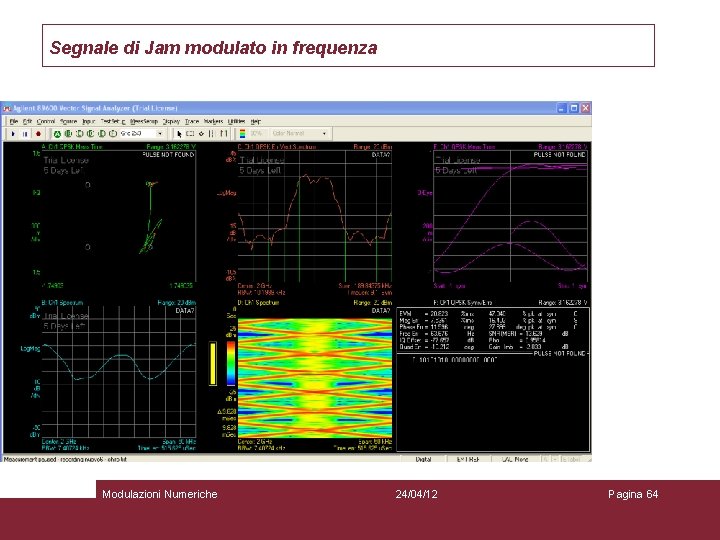Image resolution: width=720 pixels, height=540 pixels.
Task: Click the Center 2 GHz label under trace B
Action: (x=59, y=441)
